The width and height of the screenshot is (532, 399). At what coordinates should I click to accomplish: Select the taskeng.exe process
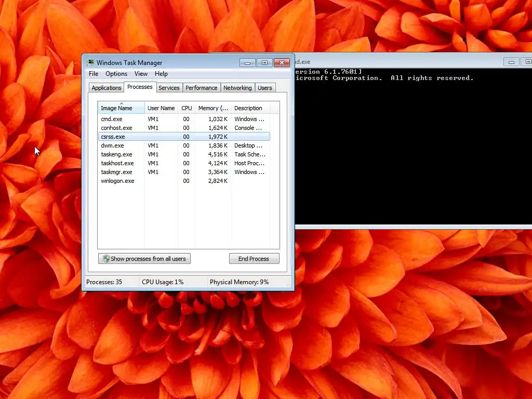[184, 154]
